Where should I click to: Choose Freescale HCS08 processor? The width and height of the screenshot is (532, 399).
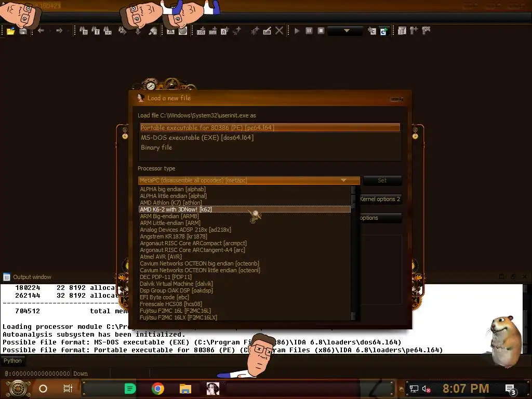245,304
